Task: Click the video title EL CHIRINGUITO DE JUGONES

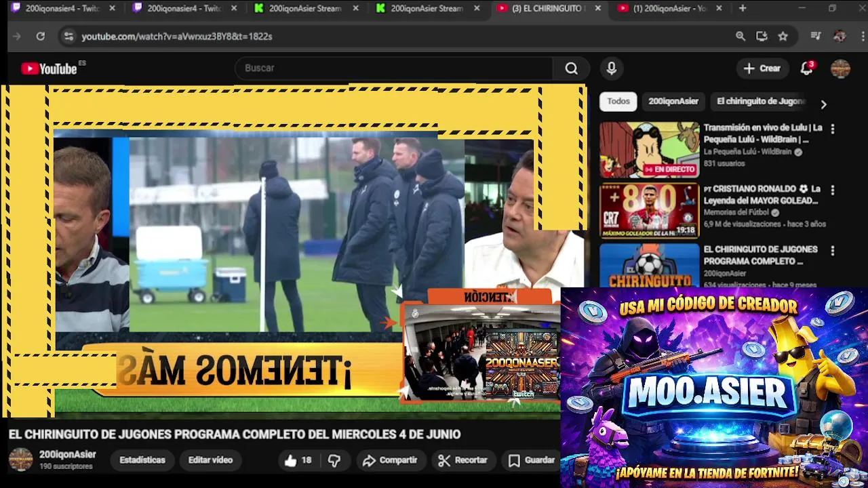Action: coord(235,434)
